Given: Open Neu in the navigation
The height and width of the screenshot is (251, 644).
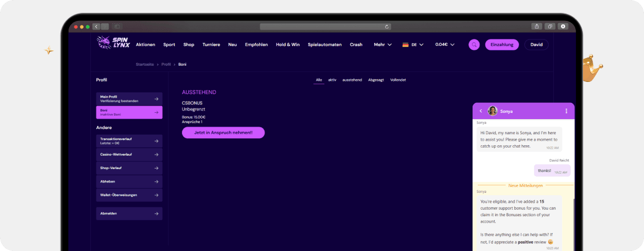Looking at the screenshot, I should pyautogui.click(x=232, y=45).
